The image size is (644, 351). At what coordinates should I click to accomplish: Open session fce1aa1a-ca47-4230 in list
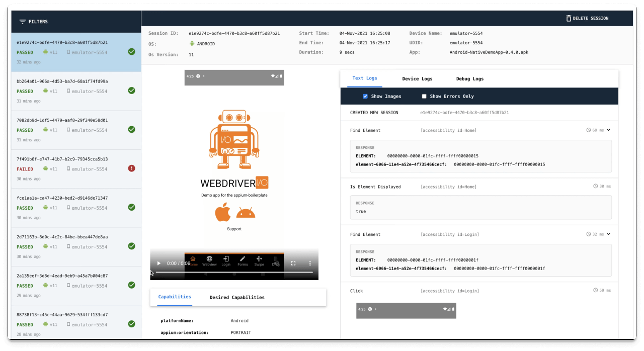tap(76, 208)
